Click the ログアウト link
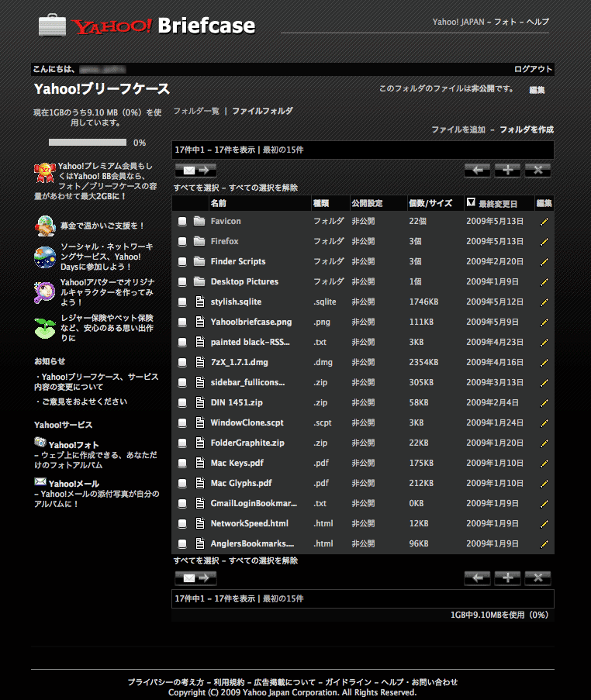 coord(533,69)
